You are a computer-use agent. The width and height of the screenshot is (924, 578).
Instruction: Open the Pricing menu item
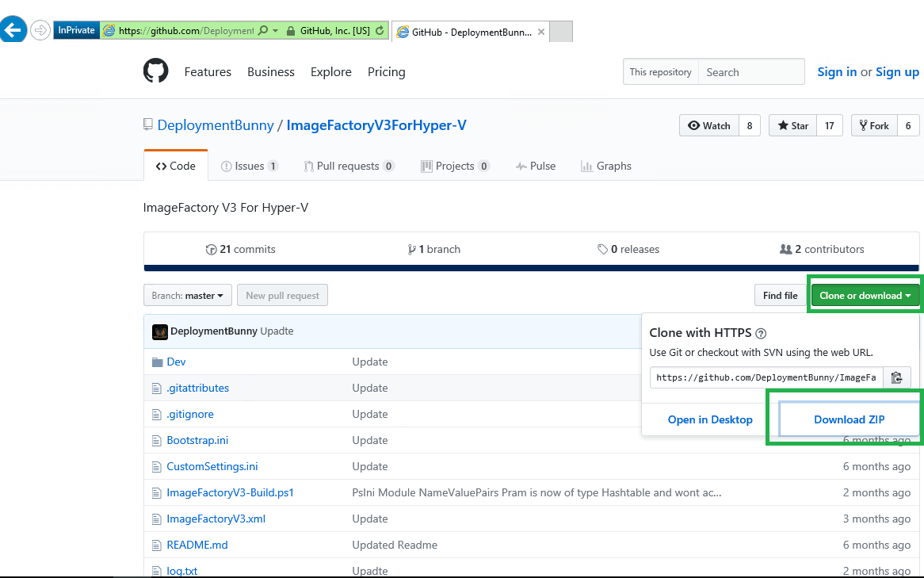(x=387, y=72)
